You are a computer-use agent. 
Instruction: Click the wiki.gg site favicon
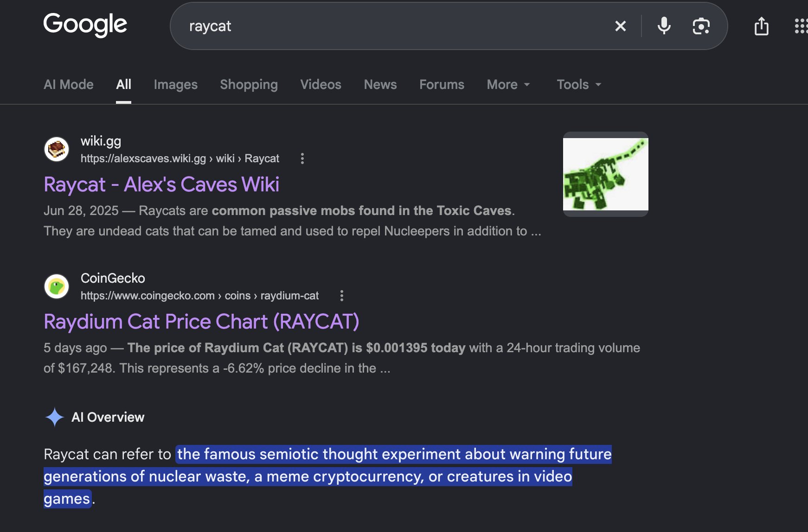tap(57, 149)
